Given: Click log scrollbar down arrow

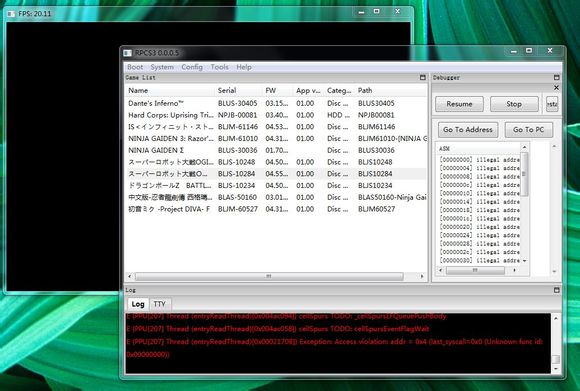Looking at the screenshot, I should (556, 369).
